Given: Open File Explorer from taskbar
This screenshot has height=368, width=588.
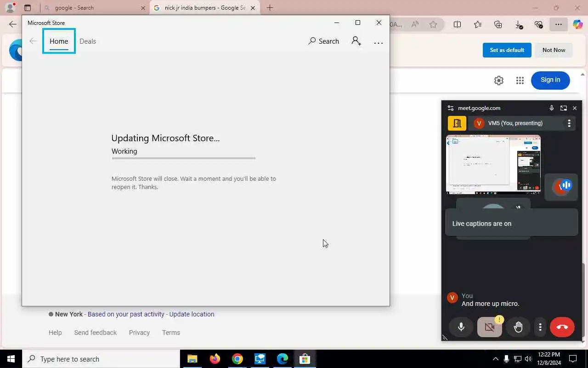Looking at the screenshot, I should (192, 359).
